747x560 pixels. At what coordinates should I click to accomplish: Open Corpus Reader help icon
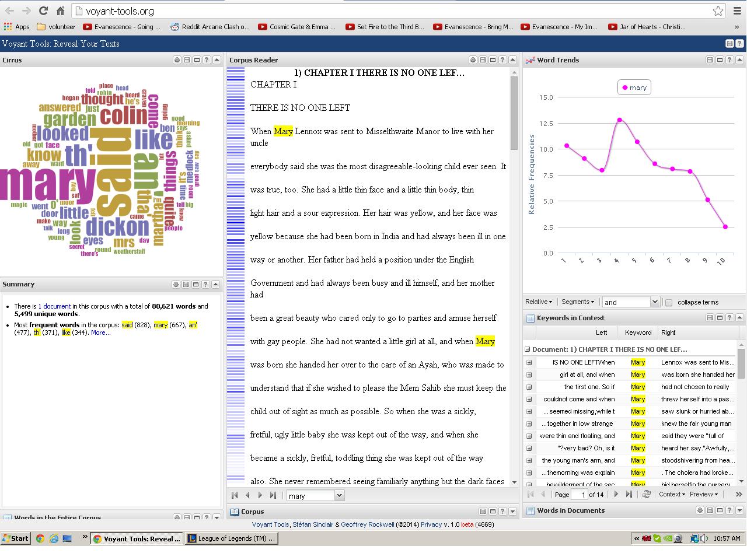tap(502, 60)
